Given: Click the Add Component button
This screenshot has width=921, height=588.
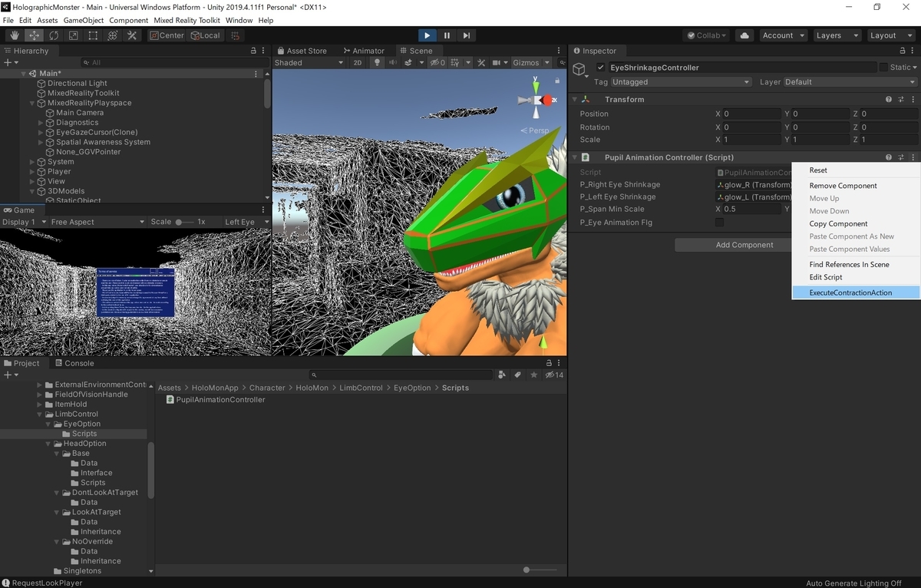Looking at the screenshot, I should [x=744, y=245].
